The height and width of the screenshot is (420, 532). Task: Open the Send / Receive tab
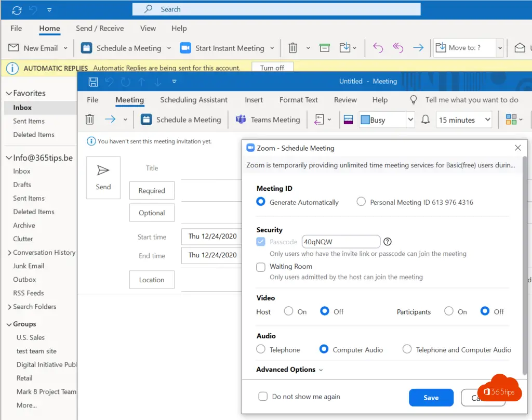click(x=100, y=29)
